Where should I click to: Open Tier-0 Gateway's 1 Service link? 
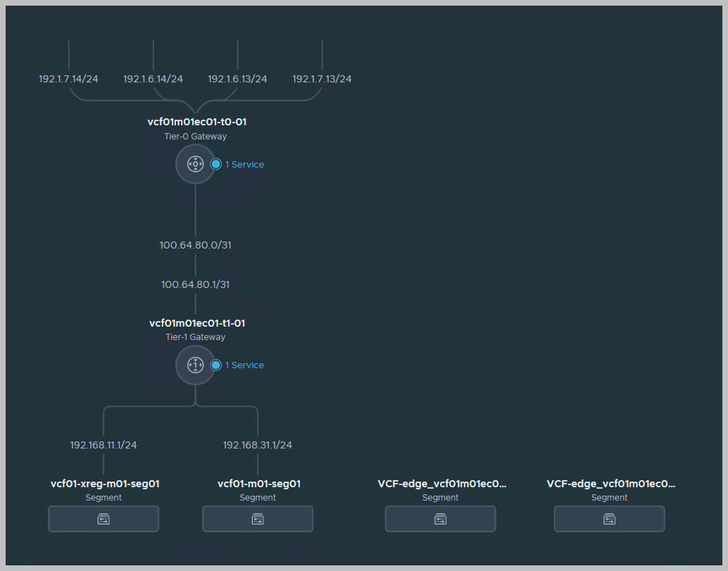(x=244, y=164)
